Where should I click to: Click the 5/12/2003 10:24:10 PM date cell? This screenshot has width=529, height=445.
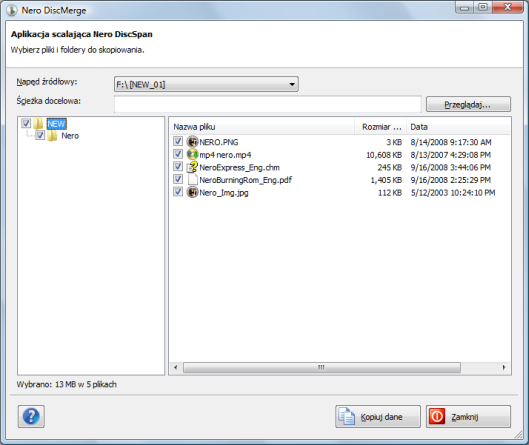click(453, 193)
